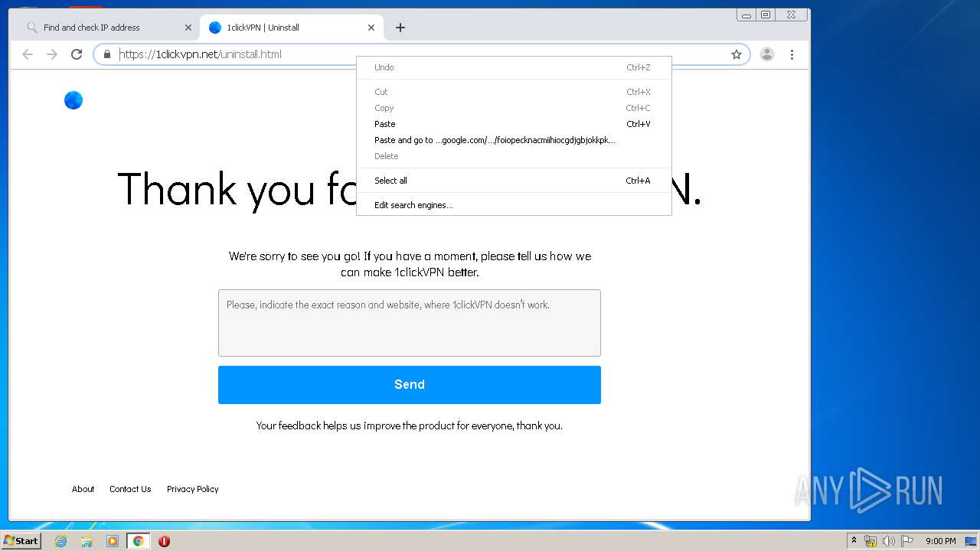
Task: Show hidden tray icons arrow
Action: pos(854,541)
